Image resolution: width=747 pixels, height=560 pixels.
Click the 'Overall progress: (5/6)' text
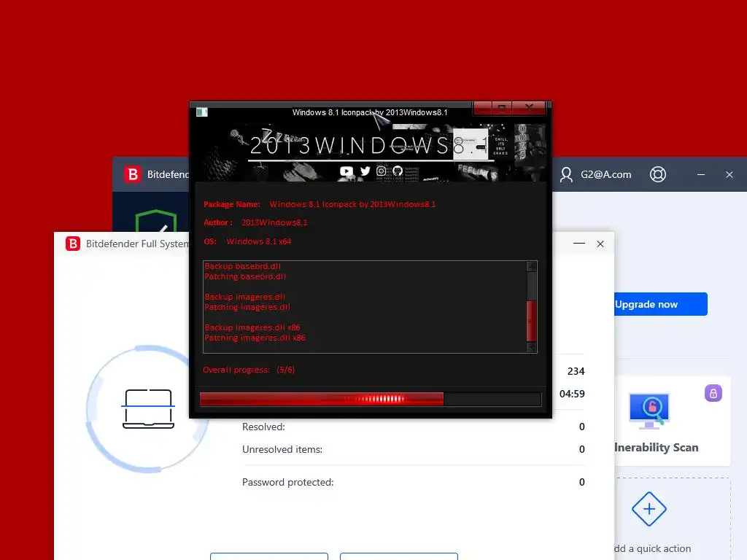[x=249, y=370]
